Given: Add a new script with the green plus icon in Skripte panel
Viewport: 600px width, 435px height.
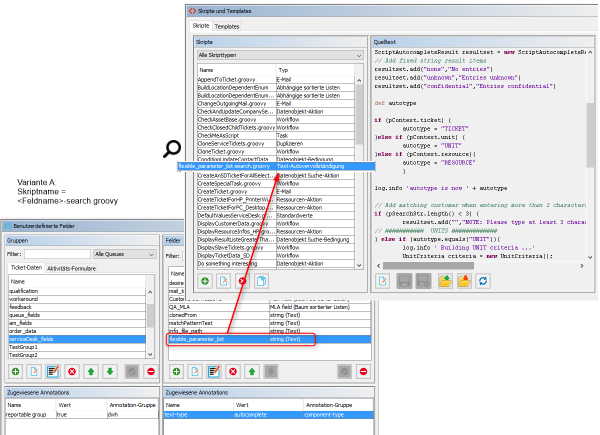Looking at the screenshot, I should tap(205, 281).
